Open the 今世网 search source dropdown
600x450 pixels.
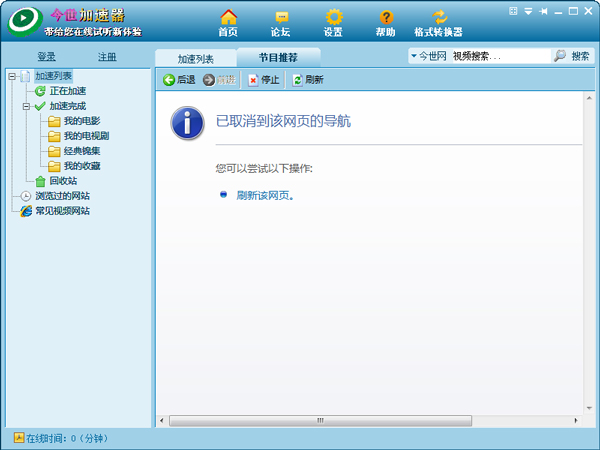click(x=414, y=57)
